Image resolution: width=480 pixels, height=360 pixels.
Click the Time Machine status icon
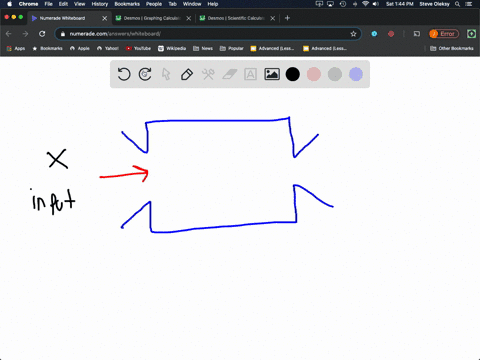pyautogui.click(x=343, y=4)
